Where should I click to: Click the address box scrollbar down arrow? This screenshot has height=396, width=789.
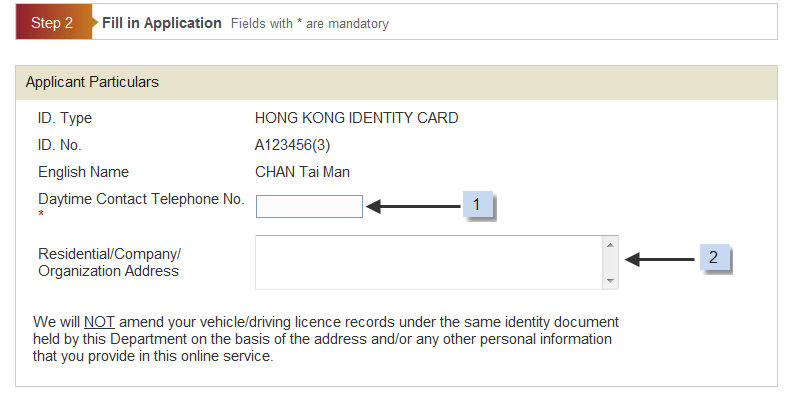(x=610, y=281)
